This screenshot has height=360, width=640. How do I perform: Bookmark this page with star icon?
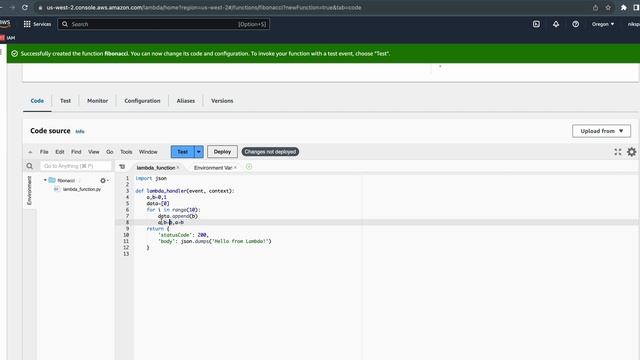[x=608, y=7]
